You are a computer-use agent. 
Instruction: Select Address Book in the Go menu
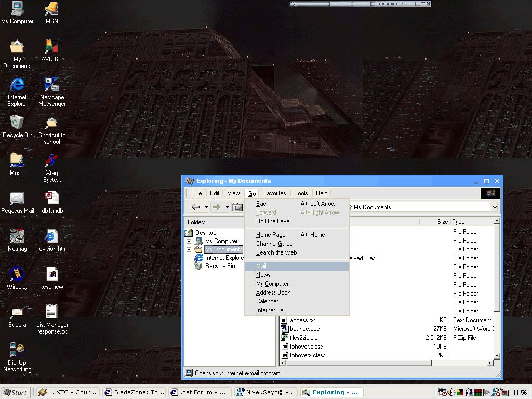[x=273, y=292]
